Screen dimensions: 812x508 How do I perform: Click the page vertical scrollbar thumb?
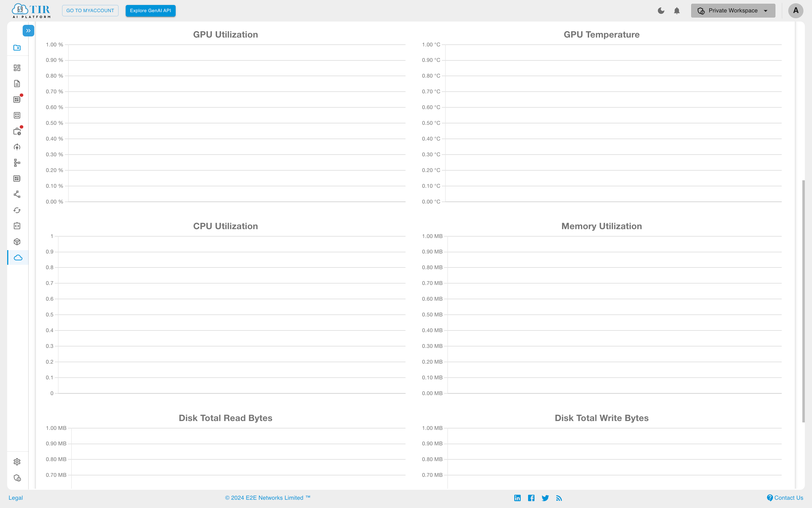(803, 301)
